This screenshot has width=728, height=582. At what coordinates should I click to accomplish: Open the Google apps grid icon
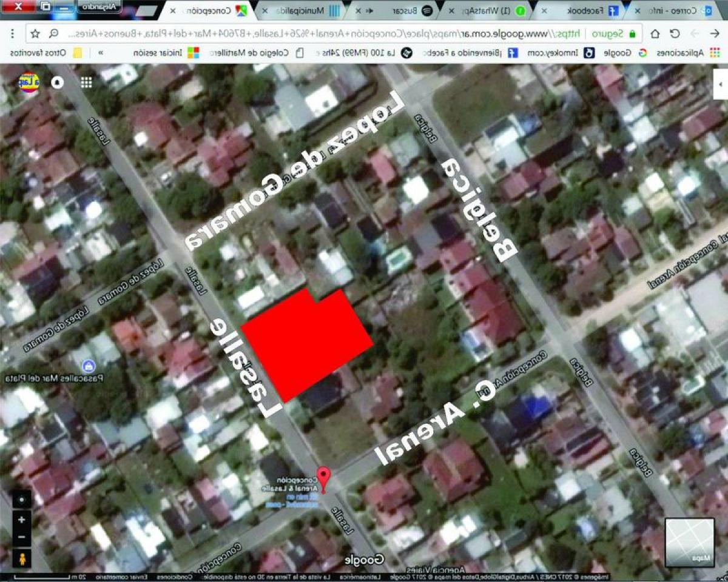click(x=87, y=81)
